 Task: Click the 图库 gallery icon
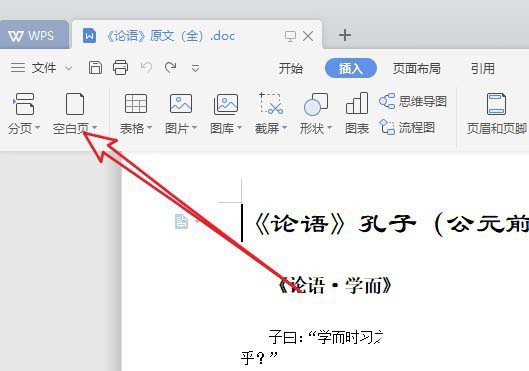coord(226,104)
